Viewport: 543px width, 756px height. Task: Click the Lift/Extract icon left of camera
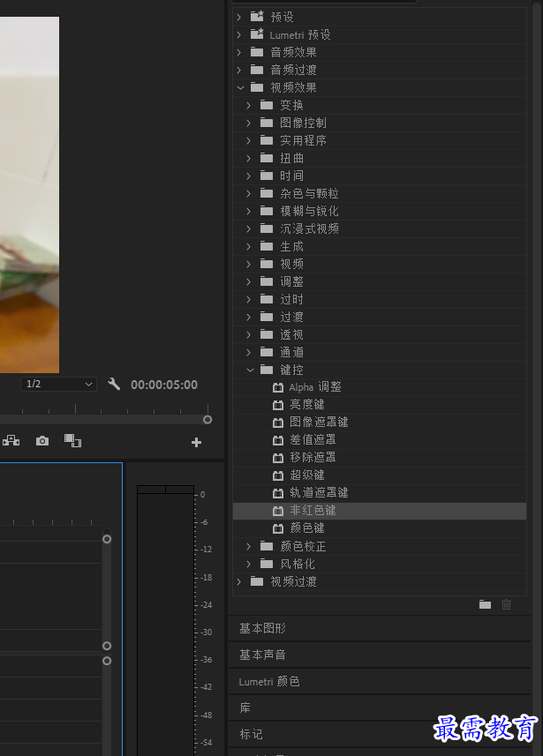11,441
